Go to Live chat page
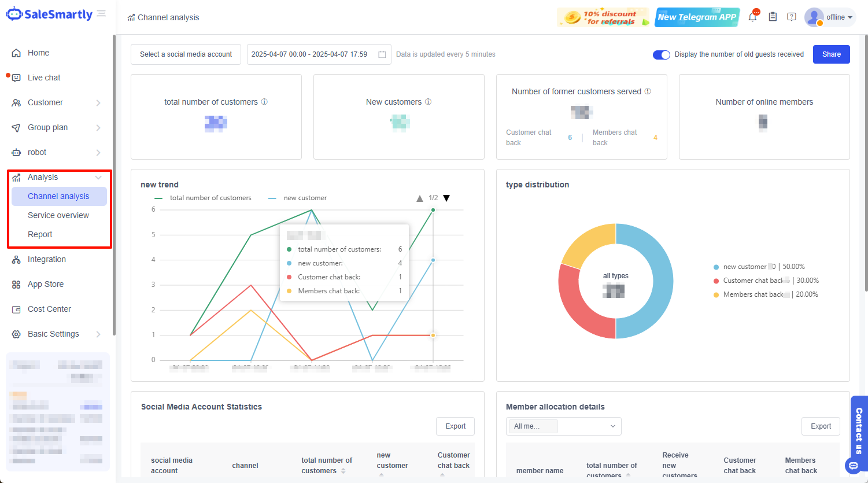 (44, 78)
